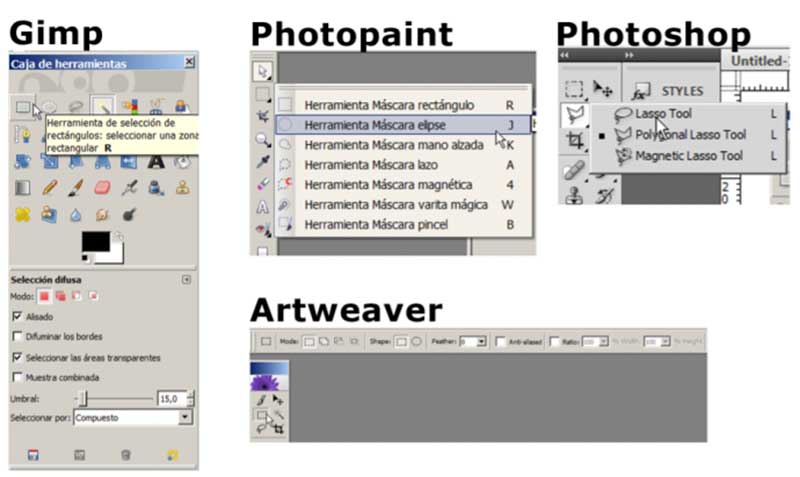Select Photoshop healing bandage tool
Viewport: 800px width, 477px height.
coord(574,170)
